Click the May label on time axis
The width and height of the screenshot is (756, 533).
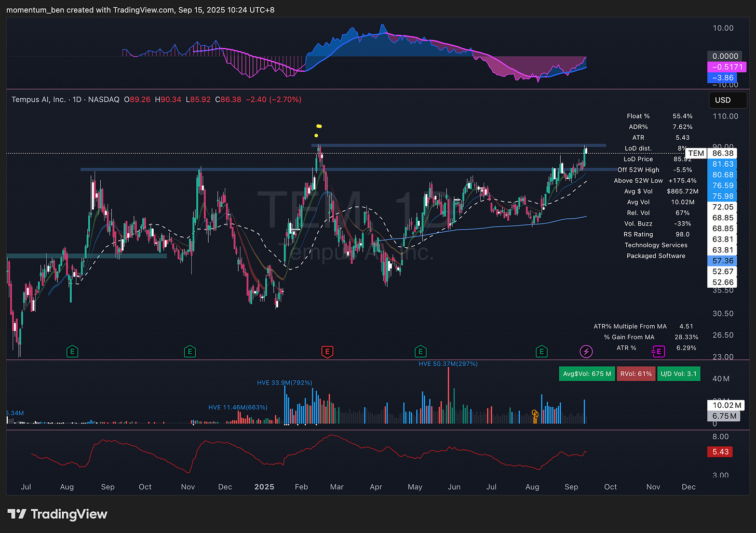pyautogui.click(x=415, y=487)
